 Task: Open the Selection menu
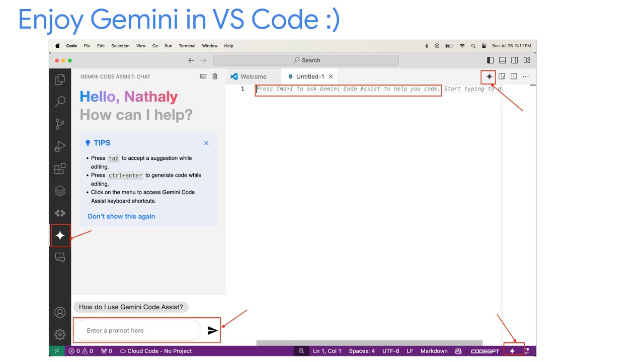pos(120,46)
